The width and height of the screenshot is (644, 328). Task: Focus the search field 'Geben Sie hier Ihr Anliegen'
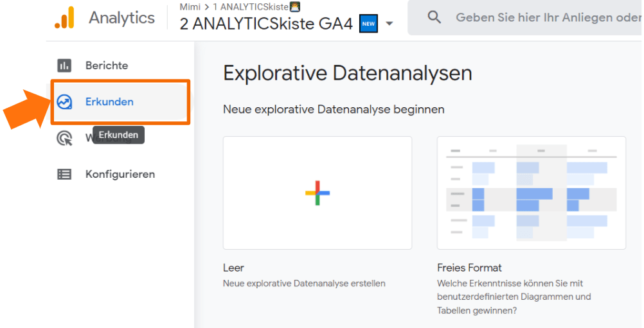pyautogui.click(x=546, y=18)
